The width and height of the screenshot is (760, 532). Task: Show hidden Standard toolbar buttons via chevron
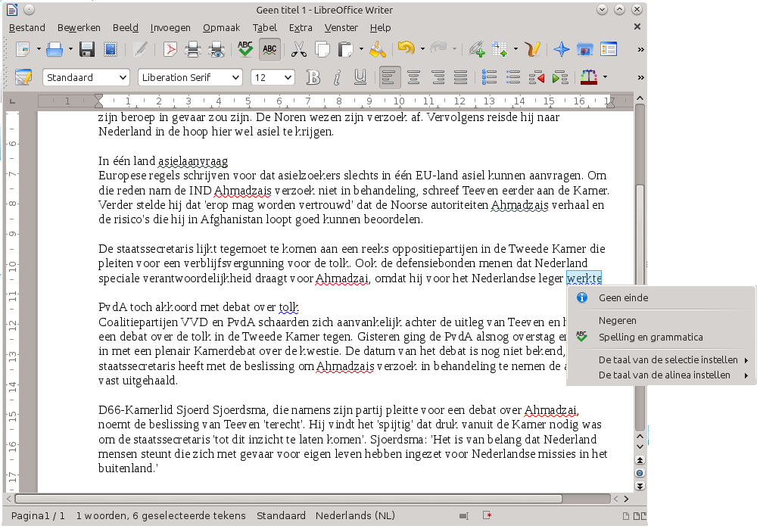(x=640, y=49)
